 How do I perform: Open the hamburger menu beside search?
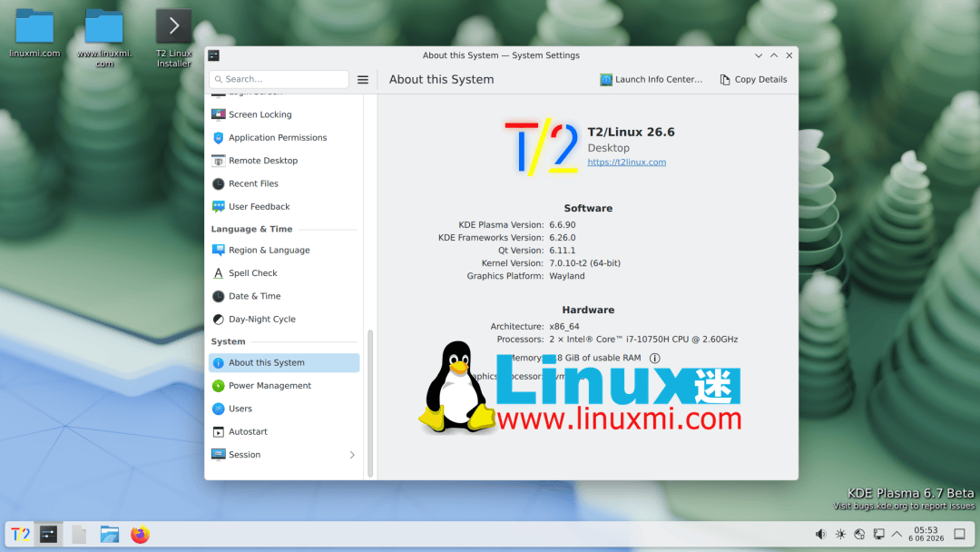[362, 79]
